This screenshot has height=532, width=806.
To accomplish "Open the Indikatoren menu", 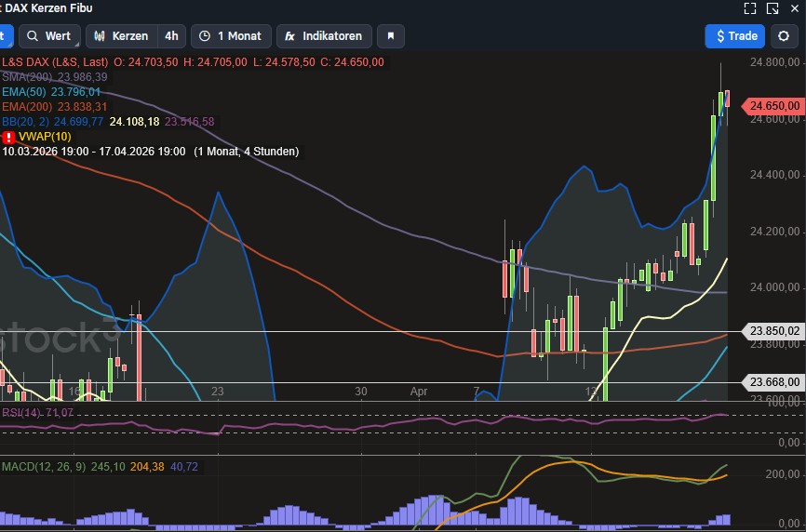I will pos(324,36).
